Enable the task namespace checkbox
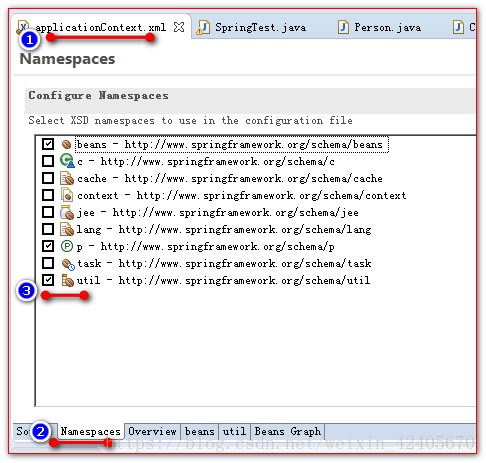 pyautogui.click(x=48, y=263)
